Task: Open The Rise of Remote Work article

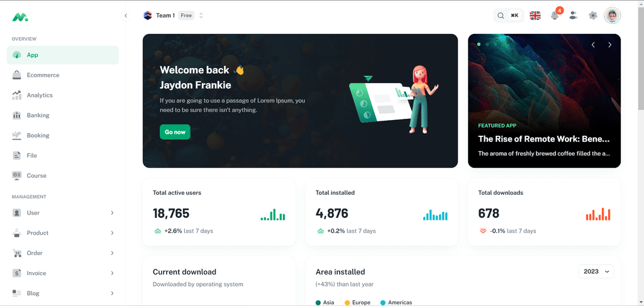Action: pyautogui.click(x=544, y=139)
